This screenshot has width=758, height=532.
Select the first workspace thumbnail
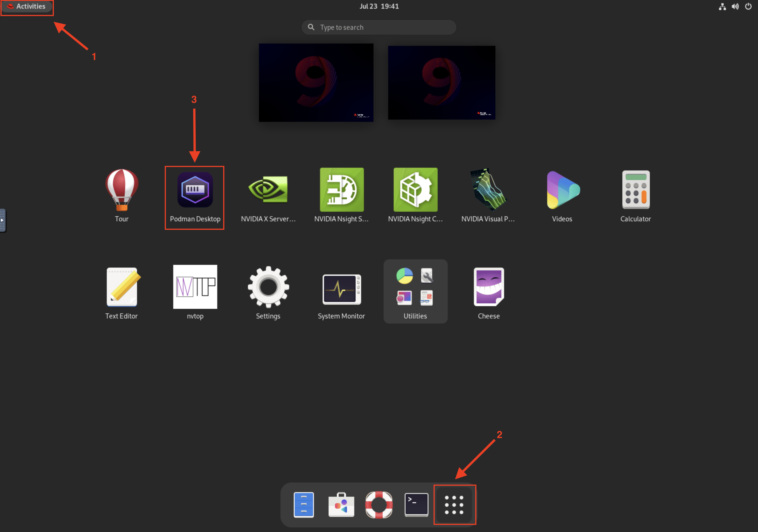(x=316, y=82)
